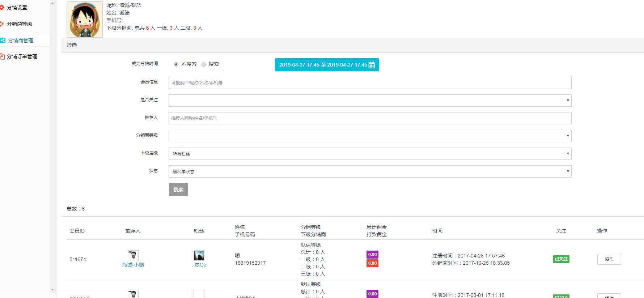Click the calendar icon on date range
Image resolution: width=644 pixels, height=298 pixels.
(x=372, y=65)
